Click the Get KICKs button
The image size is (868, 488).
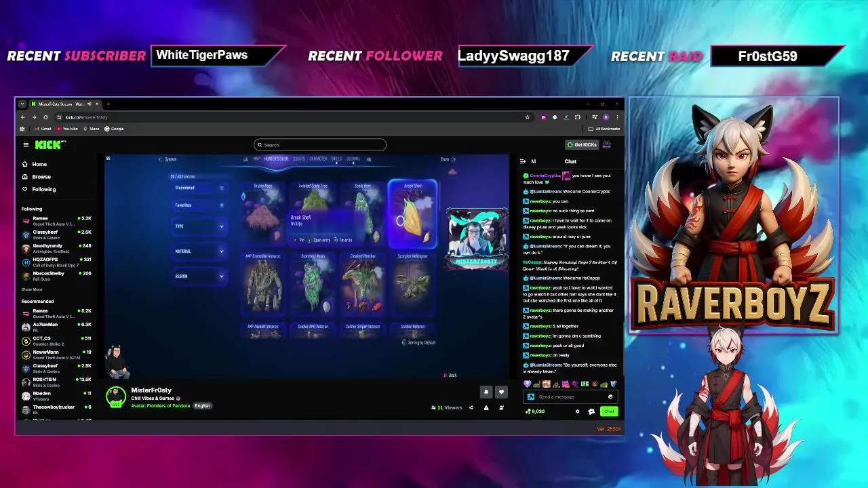(582, 144)
